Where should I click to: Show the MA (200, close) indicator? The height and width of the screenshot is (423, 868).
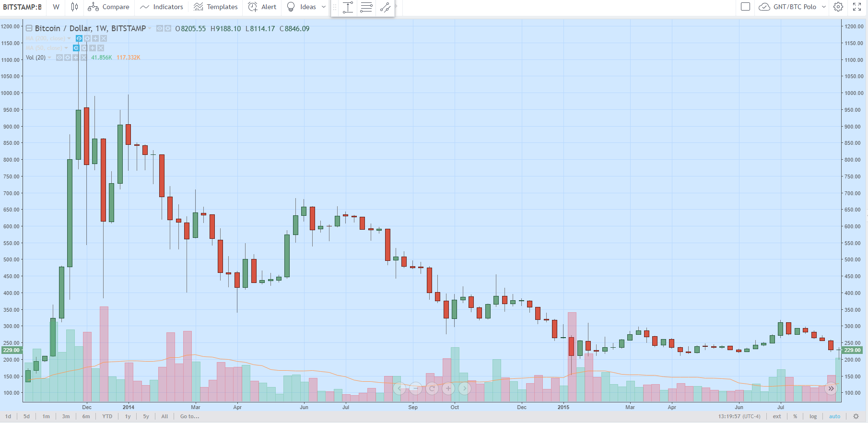pyautogui.click(x=79, y=38)
